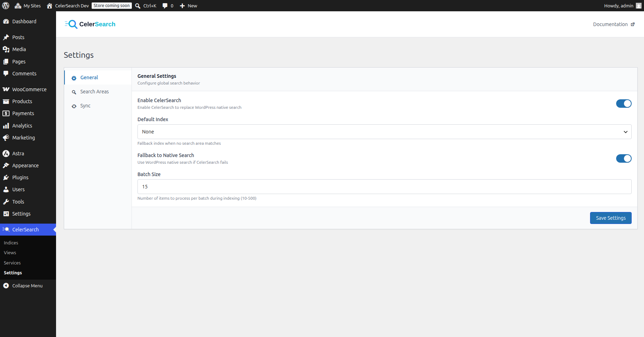Viewport: 644px width, 337px height.
Task: Click the Settings page heading
Action: click(79, 55)
